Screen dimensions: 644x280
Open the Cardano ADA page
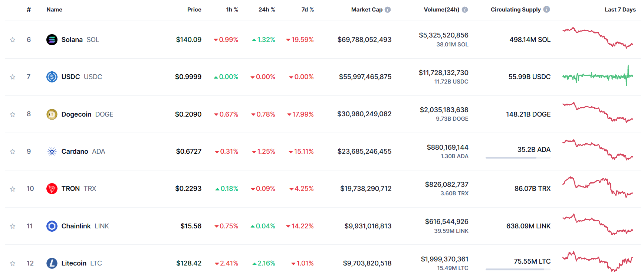83,152
